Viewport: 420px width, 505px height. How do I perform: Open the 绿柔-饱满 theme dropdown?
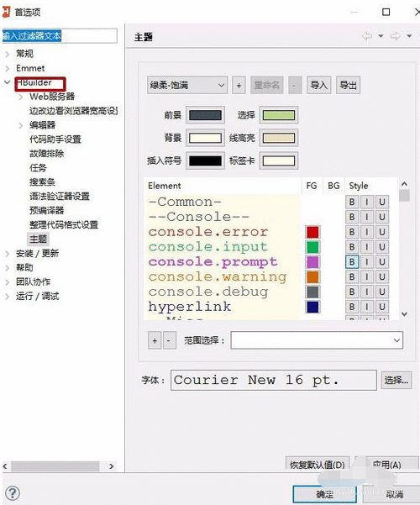(187, 86)
